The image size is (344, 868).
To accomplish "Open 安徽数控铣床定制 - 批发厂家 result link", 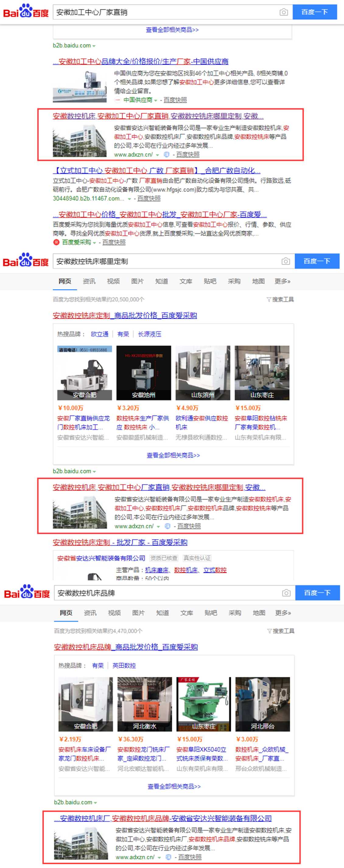I will [x=120, y=542].
